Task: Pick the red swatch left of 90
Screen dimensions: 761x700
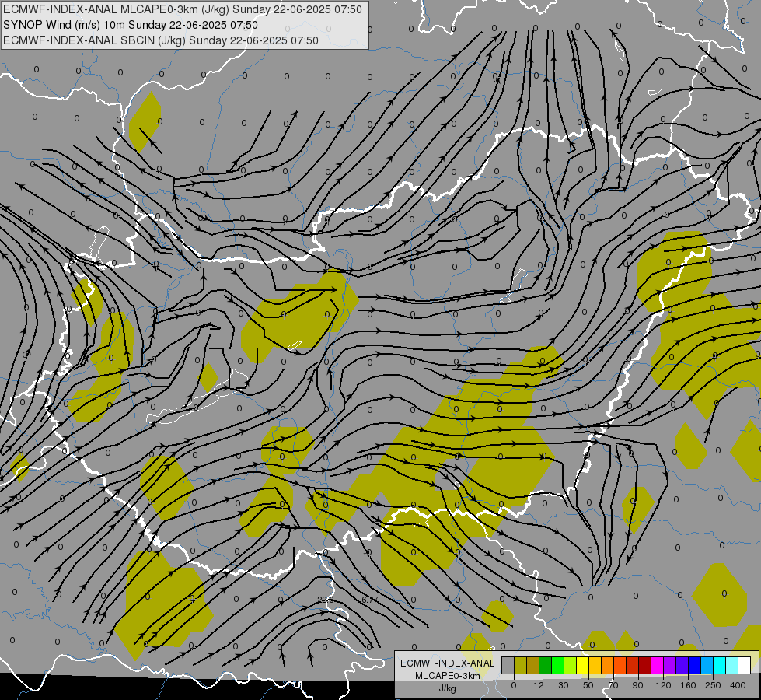Action: 633,665
